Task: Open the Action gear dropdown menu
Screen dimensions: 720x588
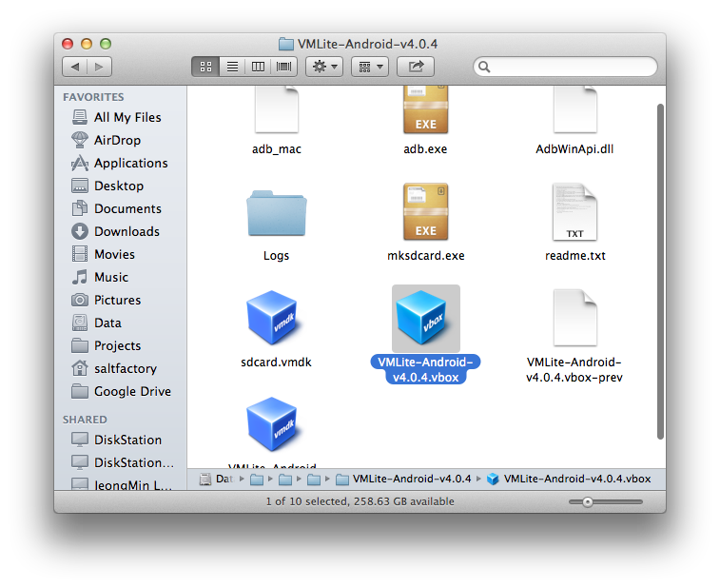Action: pyautogui.click(x=324, y=67)
